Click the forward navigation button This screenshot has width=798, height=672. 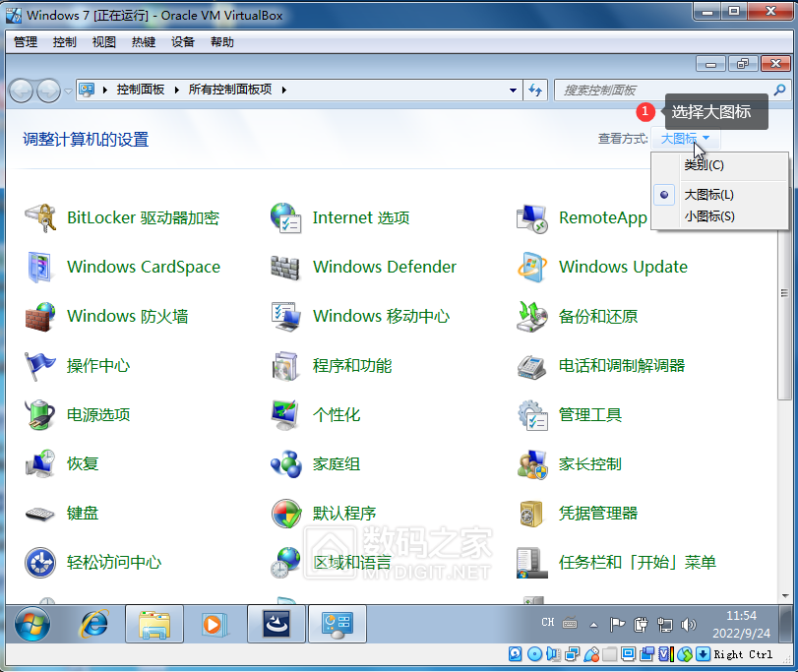click(x=49, y=92)
